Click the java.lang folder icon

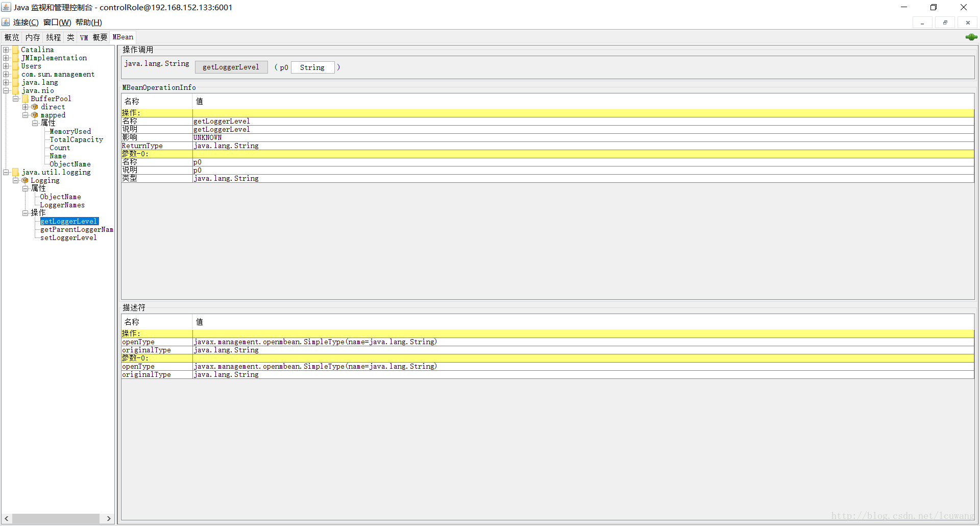click(x=15, y=82)
